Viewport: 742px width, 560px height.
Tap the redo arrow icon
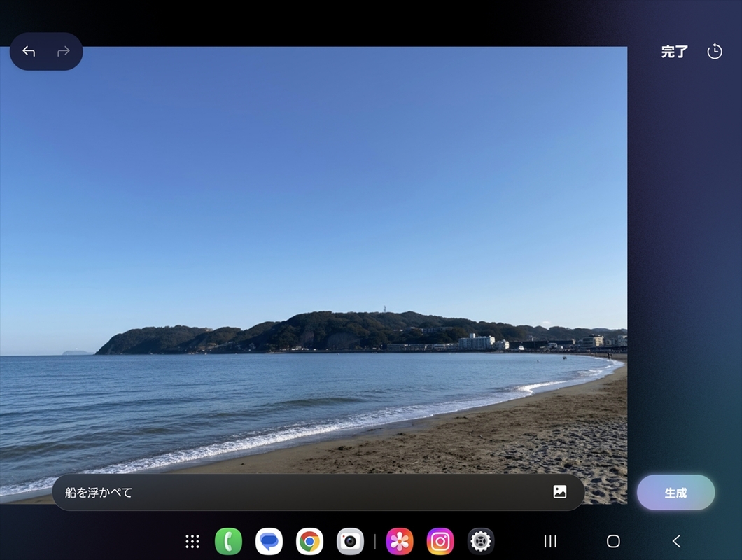64,51
